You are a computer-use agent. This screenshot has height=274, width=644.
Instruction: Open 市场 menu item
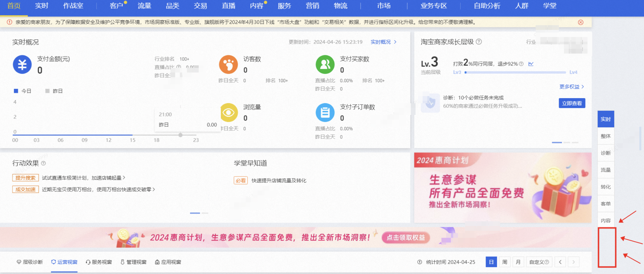point(384,6)
